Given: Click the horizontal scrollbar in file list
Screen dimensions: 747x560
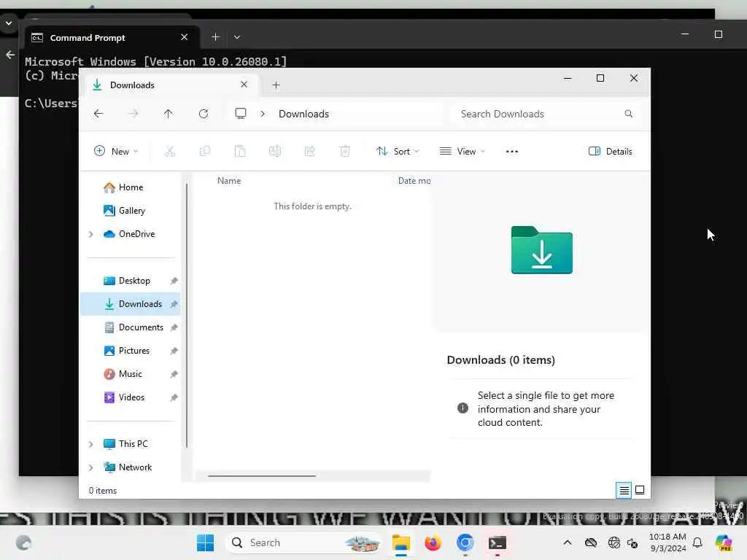Looking at the screenshot, I should click(x=262, y=475).
